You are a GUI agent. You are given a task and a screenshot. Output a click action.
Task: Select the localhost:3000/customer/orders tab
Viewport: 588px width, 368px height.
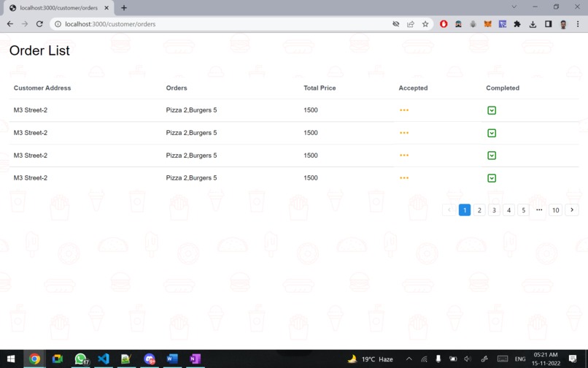coord(58,8)
